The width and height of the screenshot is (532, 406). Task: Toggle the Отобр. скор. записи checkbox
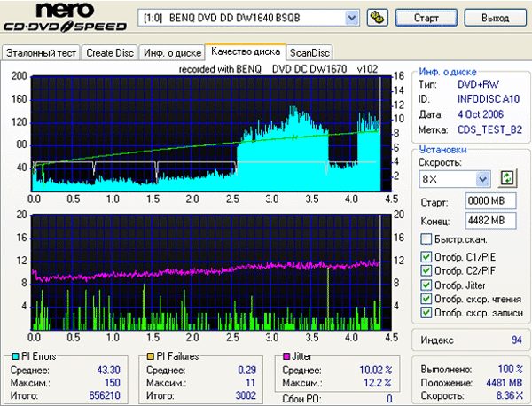(426, 312)
